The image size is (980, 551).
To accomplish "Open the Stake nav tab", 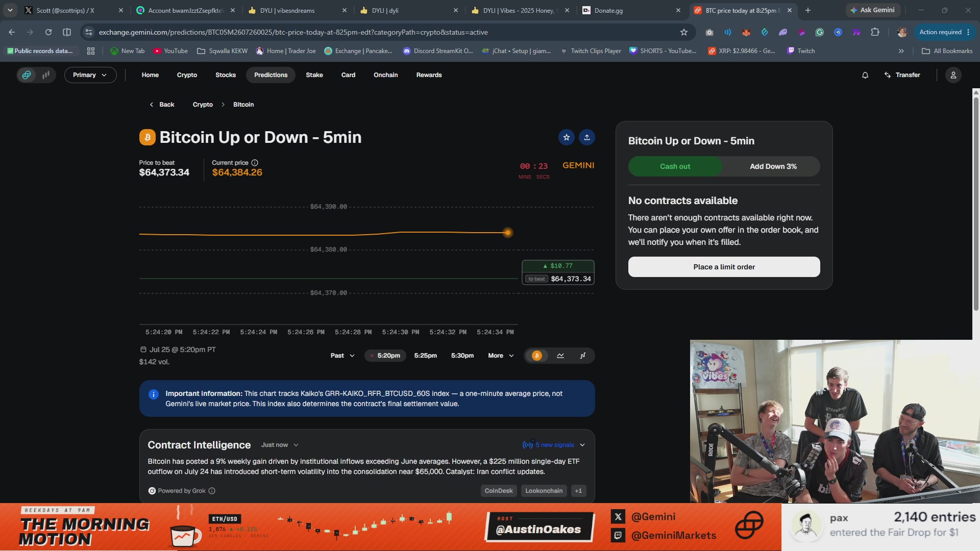I will click(314, 75).
